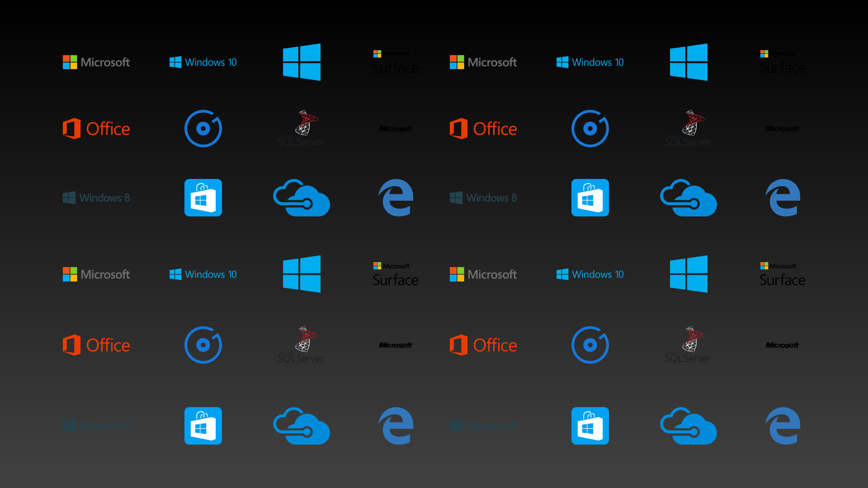The height and width of the screenshot is (488, 868).
Task: Click the Microsoft logo in the lower-right group
Action: (x=483, y=274)
